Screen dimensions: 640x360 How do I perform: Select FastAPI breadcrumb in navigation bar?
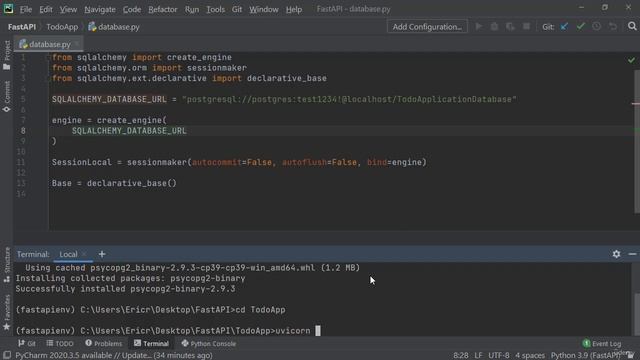click(x=22, y=27)
